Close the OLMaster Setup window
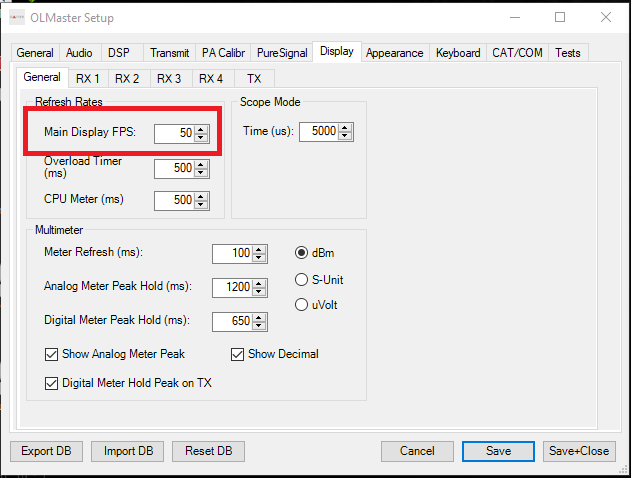This screenshot has width=631, height=478. coord(606,17)
